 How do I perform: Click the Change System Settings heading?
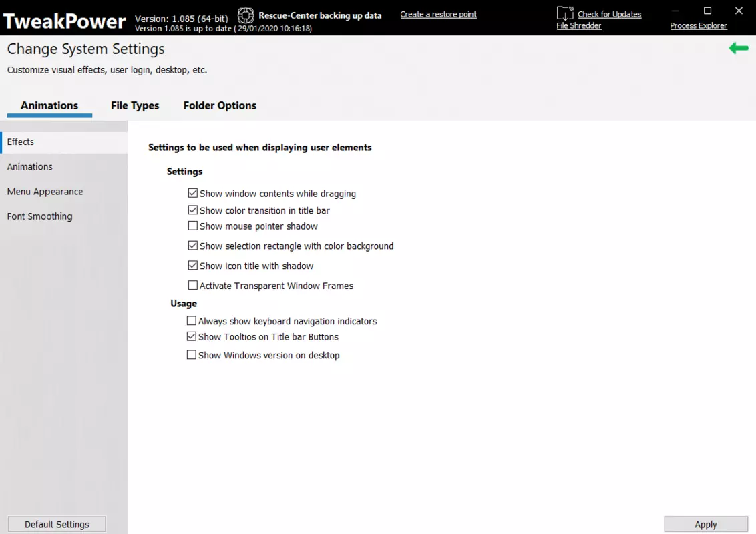pos(86,49)
